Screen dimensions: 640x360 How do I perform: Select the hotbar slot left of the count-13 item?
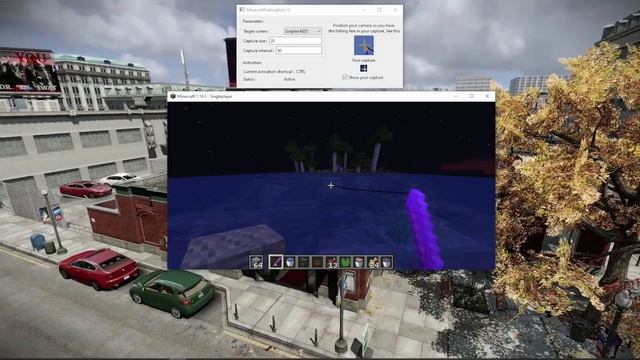pyautogui.click(x=318, y=262)
